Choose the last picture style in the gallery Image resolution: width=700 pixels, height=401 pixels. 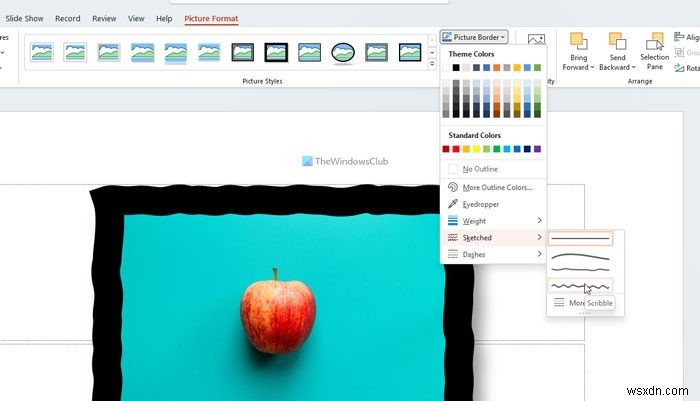[410, 52]
